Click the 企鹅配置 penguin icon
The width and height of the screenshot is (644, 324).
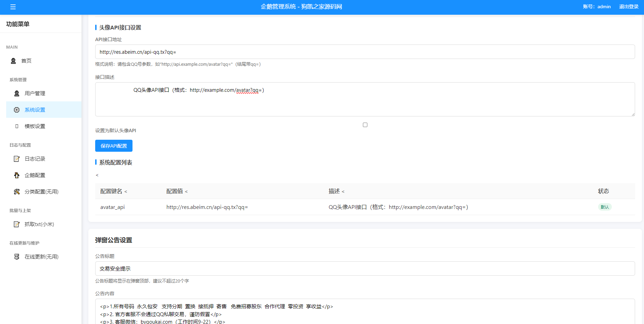16,175
